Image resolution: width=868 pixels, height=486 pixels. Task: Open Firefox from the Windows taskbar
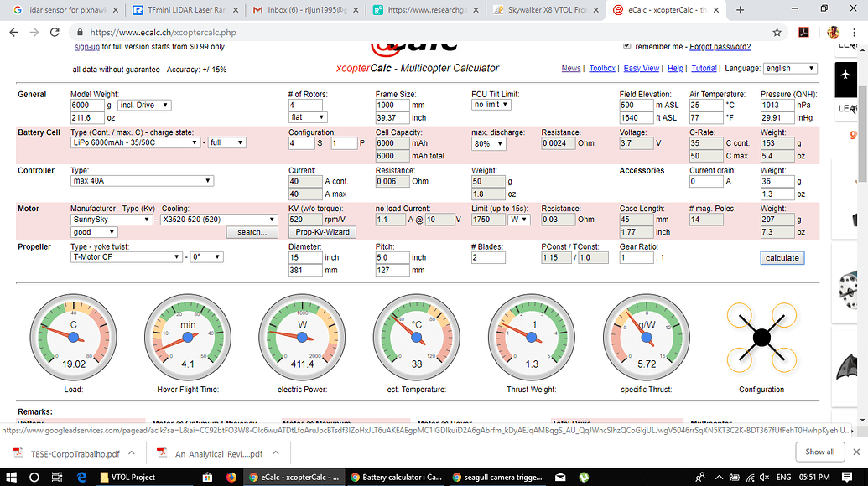point(231,477)
